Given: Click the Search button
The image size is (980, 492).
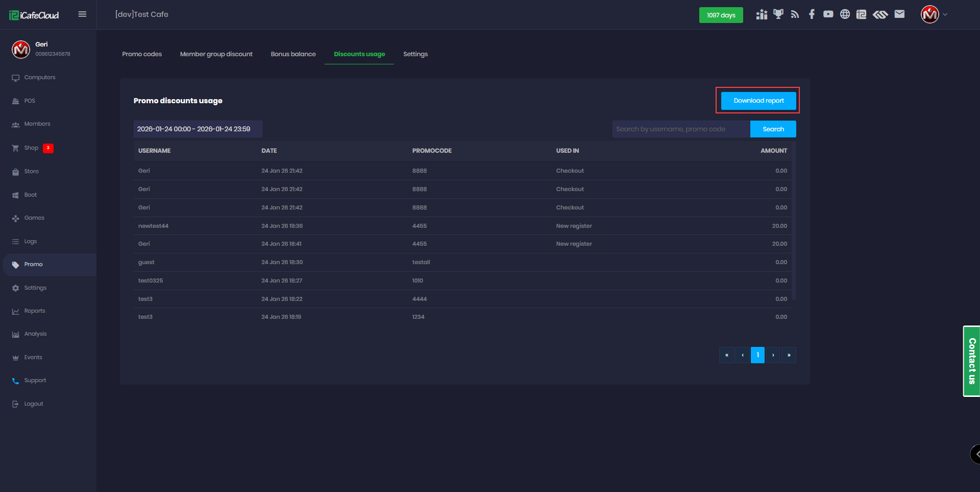Looking at the screenshot, I should 773,129.
